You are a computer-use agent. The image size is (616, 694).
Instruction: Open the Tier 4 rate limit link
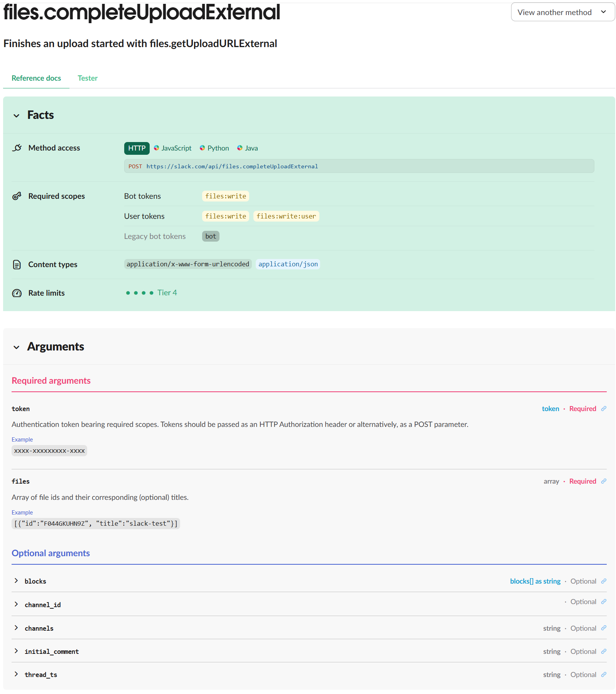coord(167,293)
